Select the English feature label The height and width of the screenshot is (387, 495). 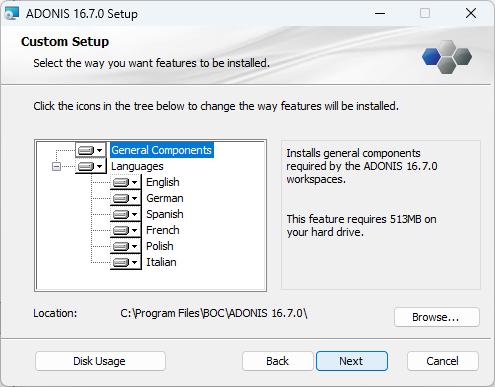163,182
